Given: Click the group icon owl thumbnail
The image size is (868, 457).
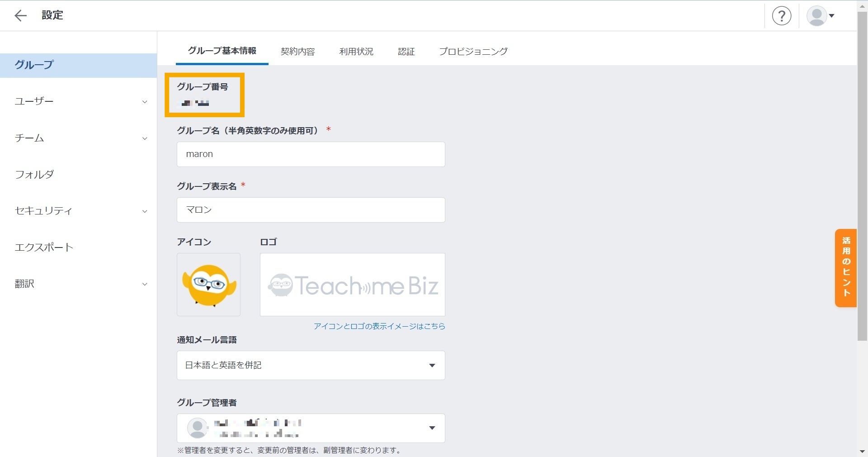Looking at the screenshot, I should 208,285.
